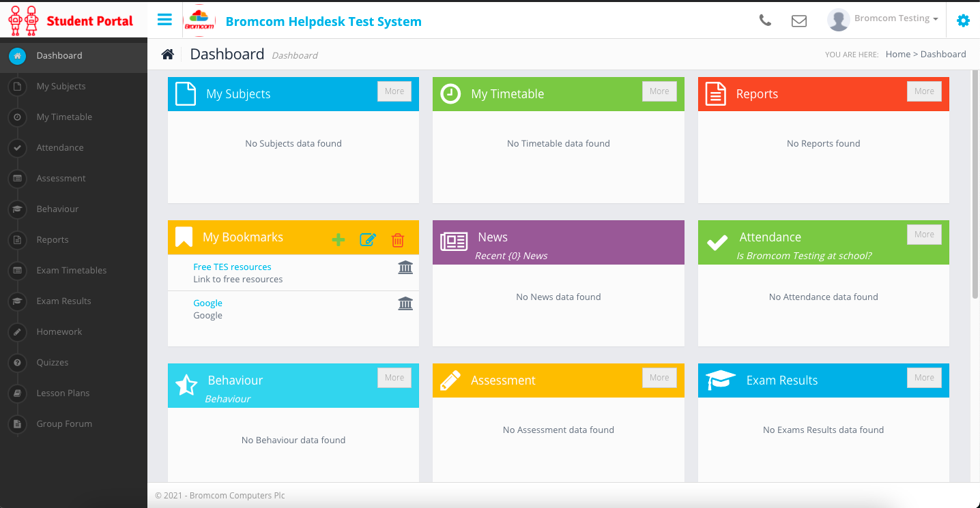This screenshot has height=508, width=980.
Task: Expand the My Subjects widget via More
Action: 394,91
